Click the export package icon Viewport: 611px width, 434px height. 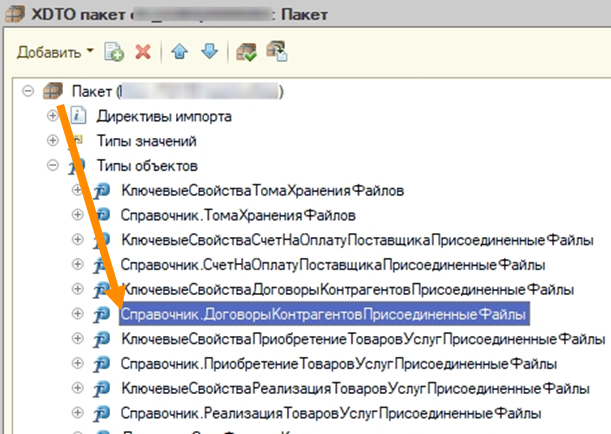pyautogui.click(x=277, y=51)
